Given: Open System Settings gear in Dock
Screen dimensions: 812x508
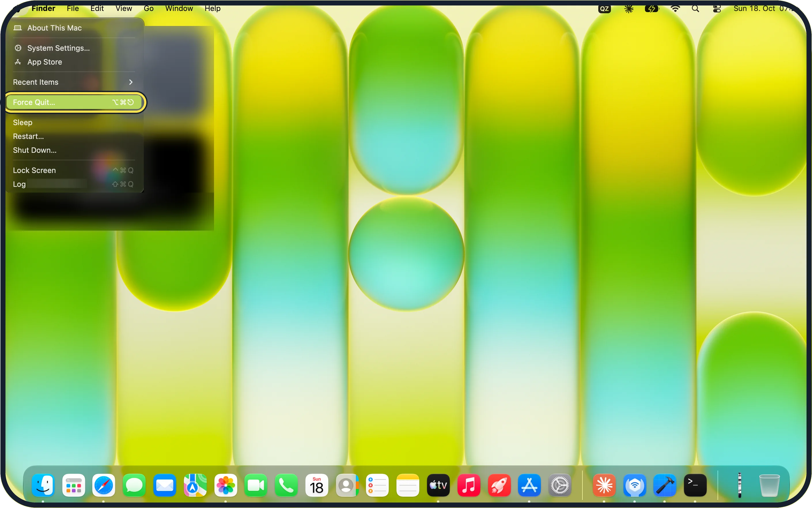Looking at the screenshot, I should tap(560, 485).
